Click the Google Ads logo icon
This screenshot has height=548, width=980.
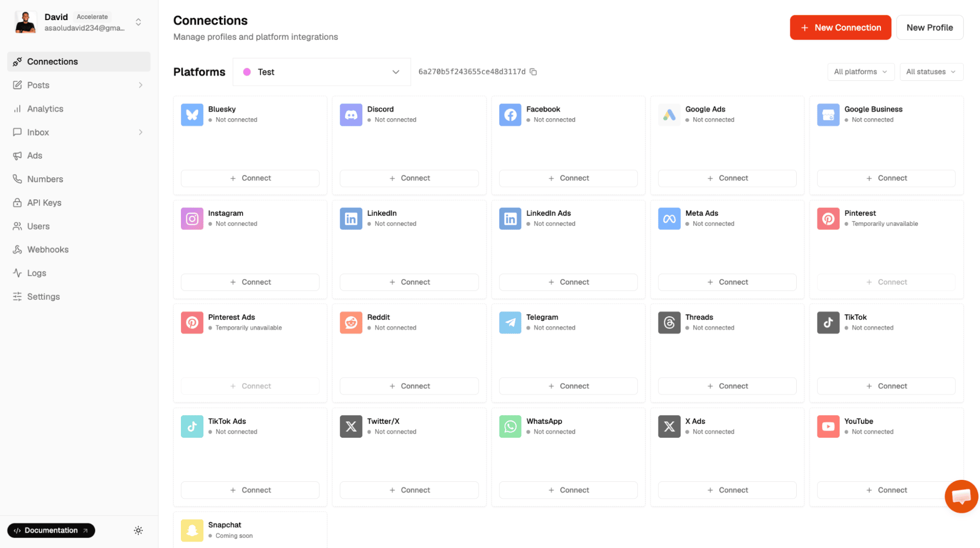[x=669, y=115]
